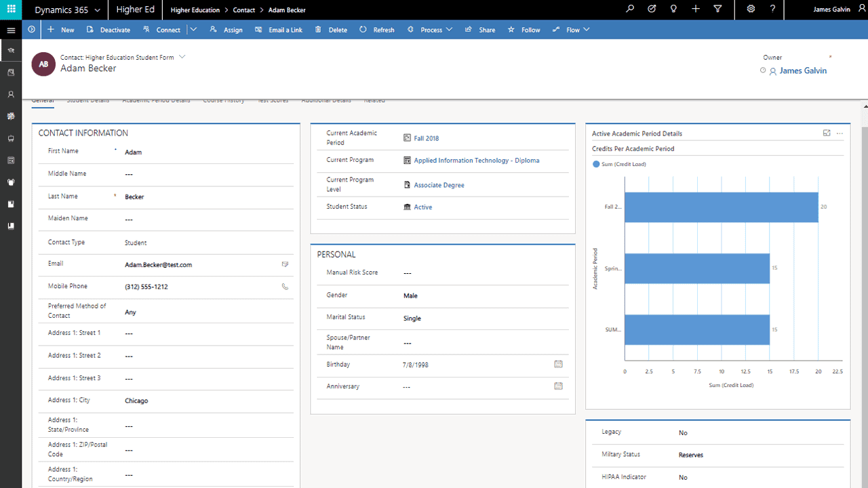Click the First Name field containing Adam

(x=207, y=152)
